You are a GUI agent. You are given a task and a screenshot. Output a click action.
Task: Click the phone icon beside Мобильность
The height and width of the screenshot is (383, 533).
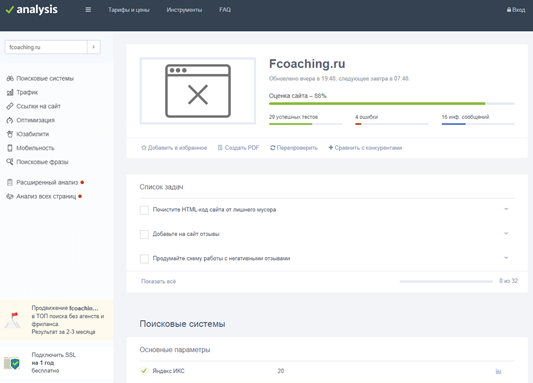[x=10, y=148]
